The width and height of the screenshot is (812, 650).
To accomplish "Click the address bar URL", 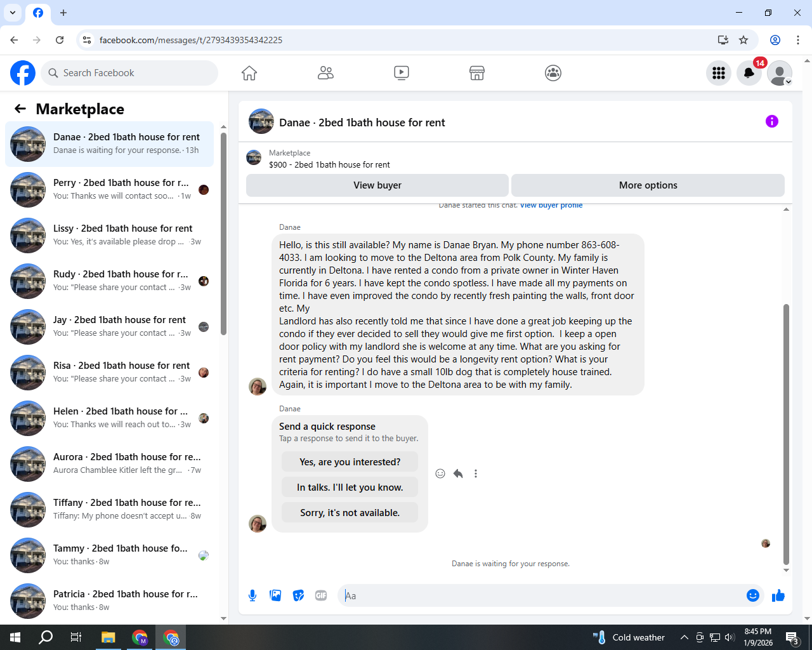I will click(x=191, y=40).
